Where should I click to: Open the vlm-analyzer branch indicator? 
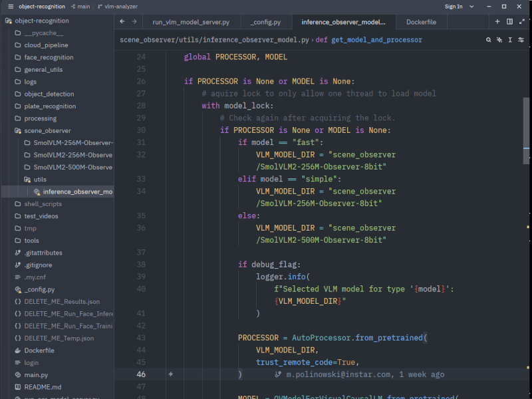point(118,7)
